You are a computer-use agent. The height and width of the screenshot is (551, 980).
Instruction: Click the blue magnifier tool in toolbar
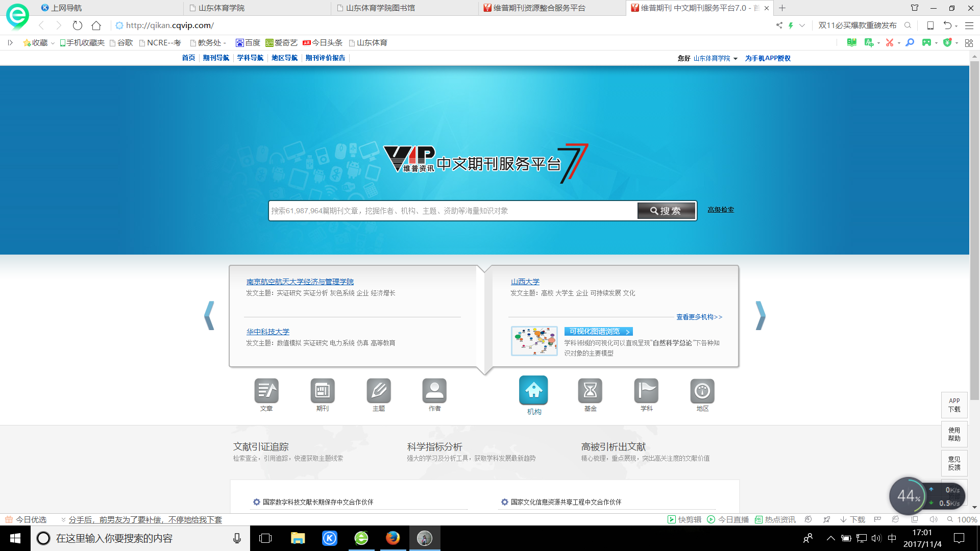click(910, 42)
